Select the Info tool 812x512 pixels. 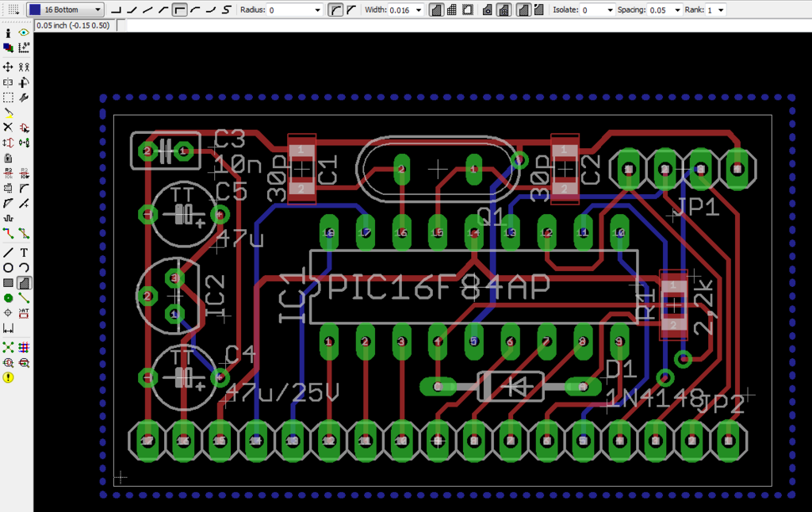(x=8, y=32)
